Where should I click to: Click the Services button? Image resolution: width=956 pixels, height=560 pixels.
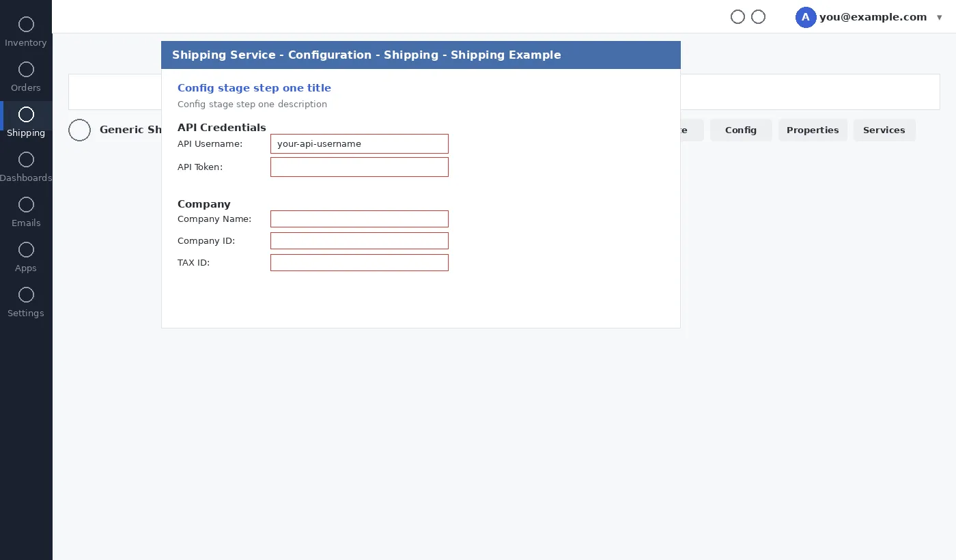(x=884, y=130)
